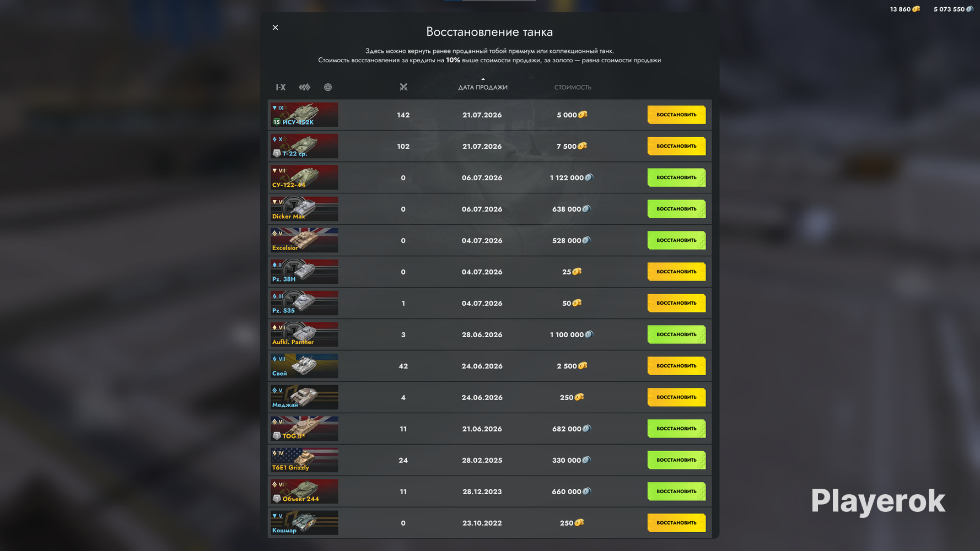Sort list by Дата продажи column
This screenshot has width=980, height=551.
(x=483, y=87)
